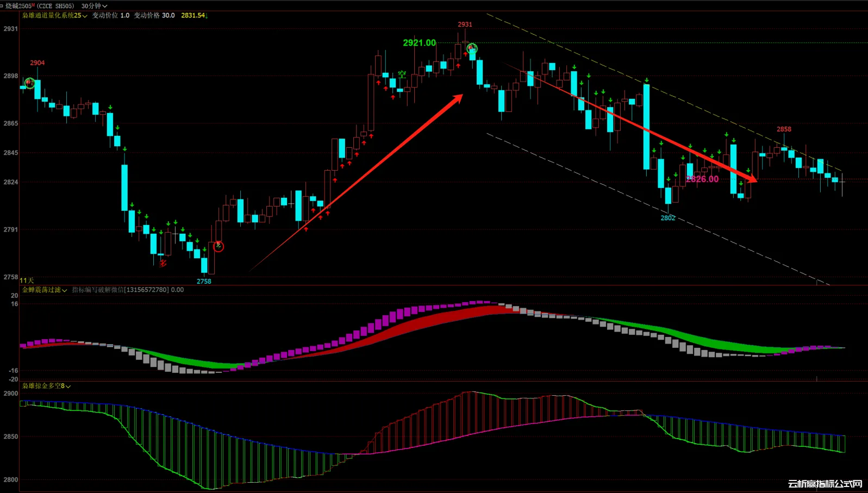This screenshot has height=493, width=868.
Task: Click the 11天 period label
Action: [27, 280]
